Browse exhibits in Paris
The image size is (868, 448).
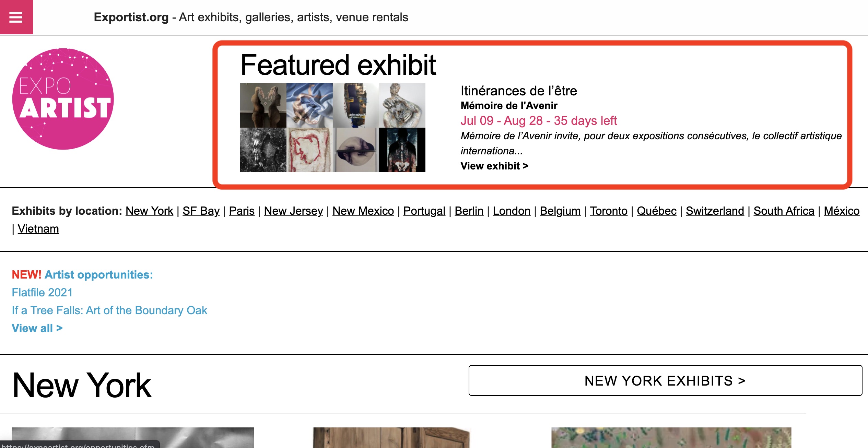pos(242,211)
